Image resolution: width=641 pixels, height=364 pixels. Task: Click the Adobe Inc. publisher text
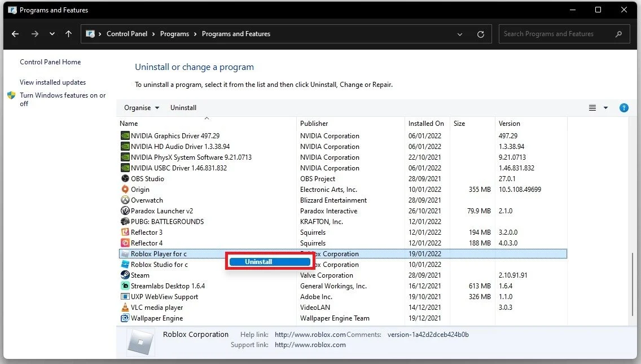click(x=316, y=296)
